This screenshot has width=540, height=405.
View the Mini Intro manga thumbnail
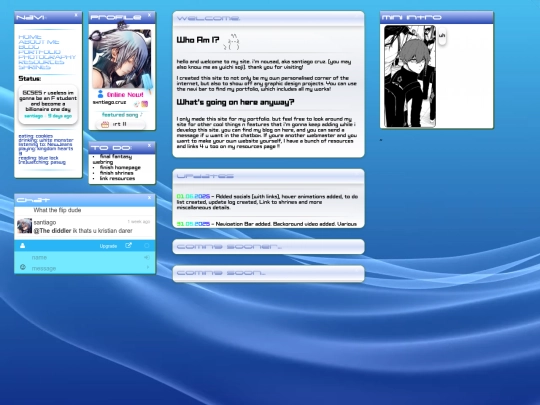[x=410, y=76]
